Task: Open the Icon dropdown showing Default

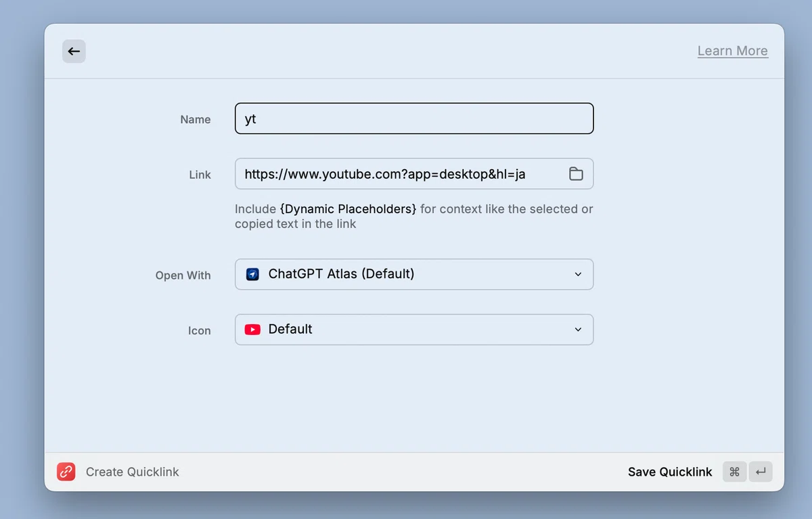Action: click(x=414, y=330)
